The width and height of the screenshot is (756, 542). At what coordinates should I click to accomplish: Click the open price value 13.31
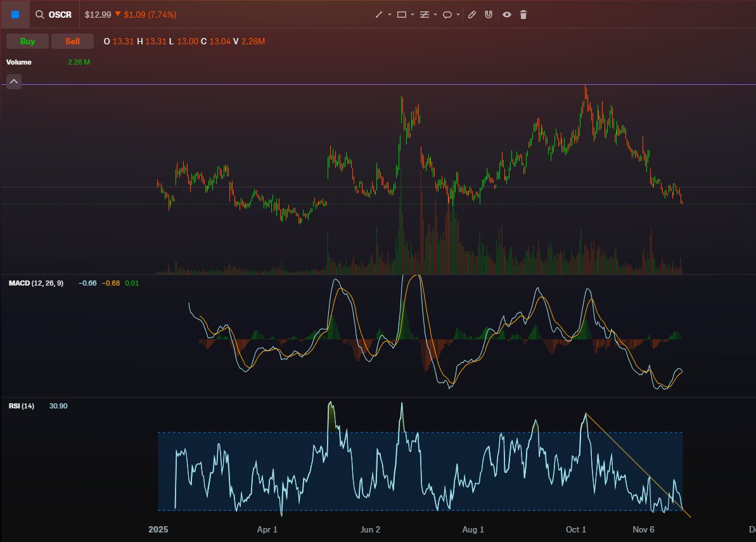(x=123, y=41)
